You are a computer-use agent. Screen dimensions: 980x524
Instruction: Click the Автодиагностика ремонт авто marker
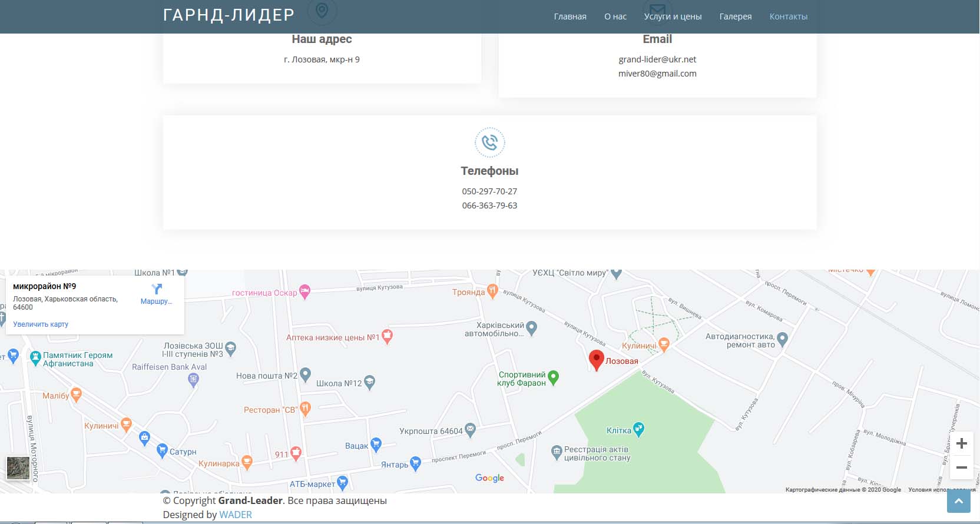click(x=782, y=339)
